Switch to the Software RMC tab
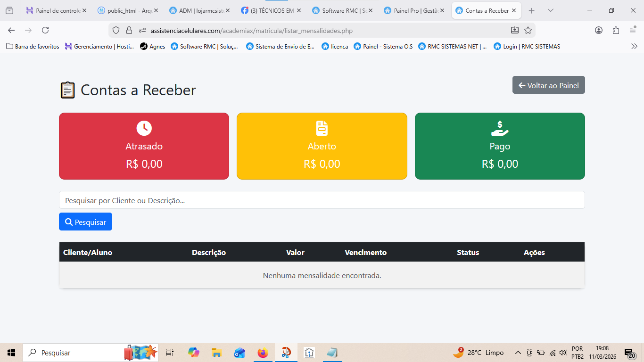The image size is (644, 362). [x=343, y=10]
